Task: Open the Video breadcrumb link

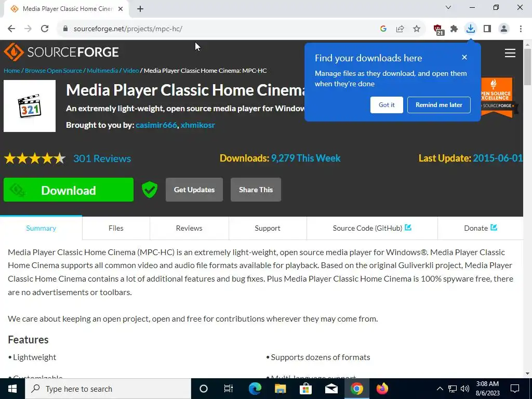Action: 130,71
